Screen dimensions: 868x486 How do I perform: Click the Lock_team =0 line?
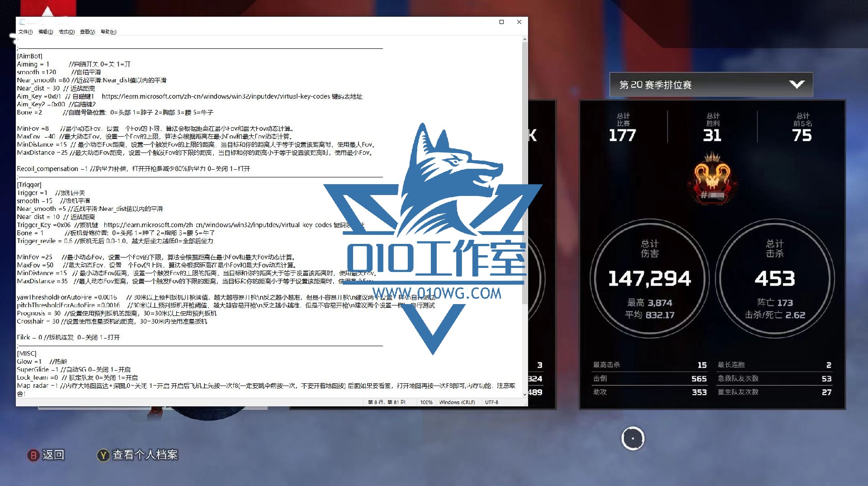click(x=77, y=377)
